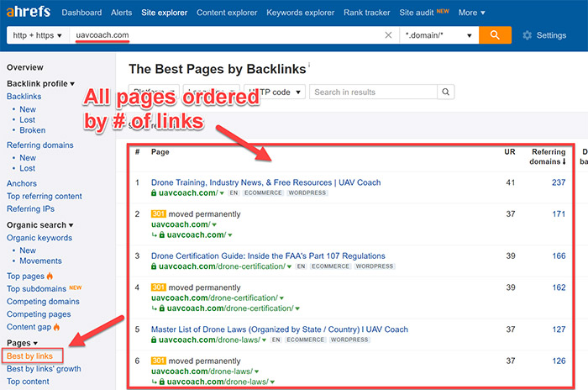The height and width of the screenshot is (390, 588).
Task: Open Master List of Drone Laws title
Action: [x=280, y=329]
